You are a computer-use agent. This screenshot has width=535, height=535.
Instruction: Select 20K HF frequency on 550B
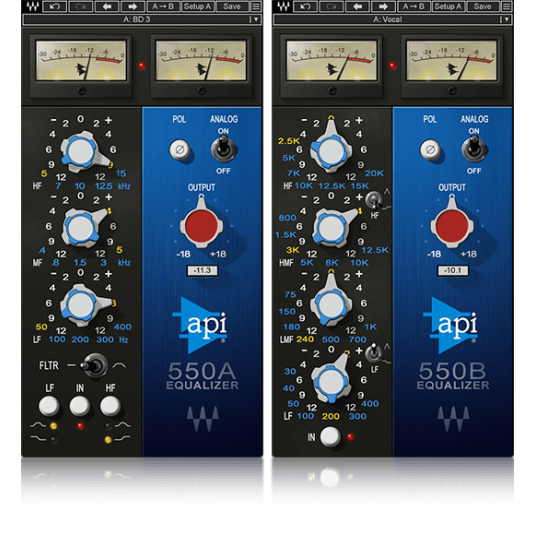374,173
